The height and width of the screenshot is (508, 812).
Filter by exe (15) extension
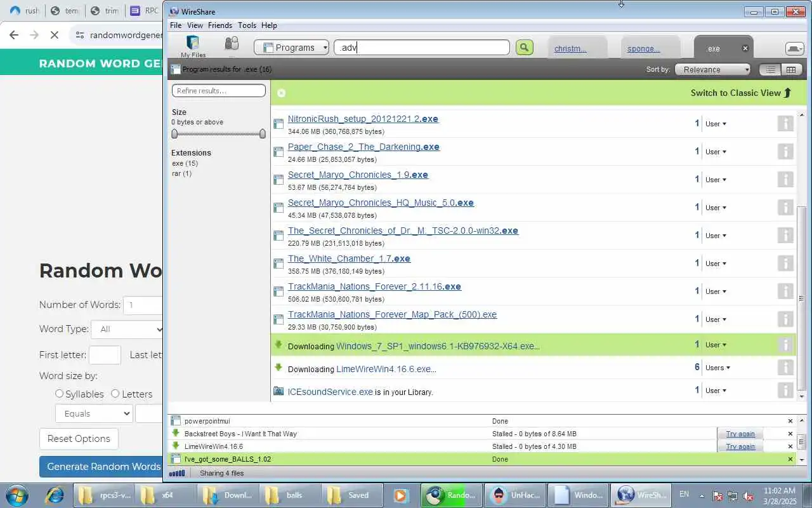coord(185,163)
